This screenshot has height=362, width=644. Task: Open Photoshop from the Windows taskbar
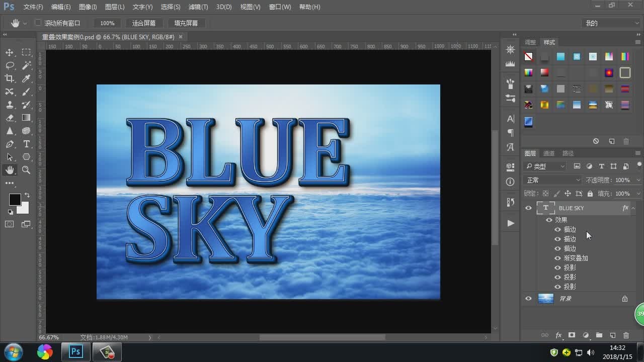(x=76, y=352)
